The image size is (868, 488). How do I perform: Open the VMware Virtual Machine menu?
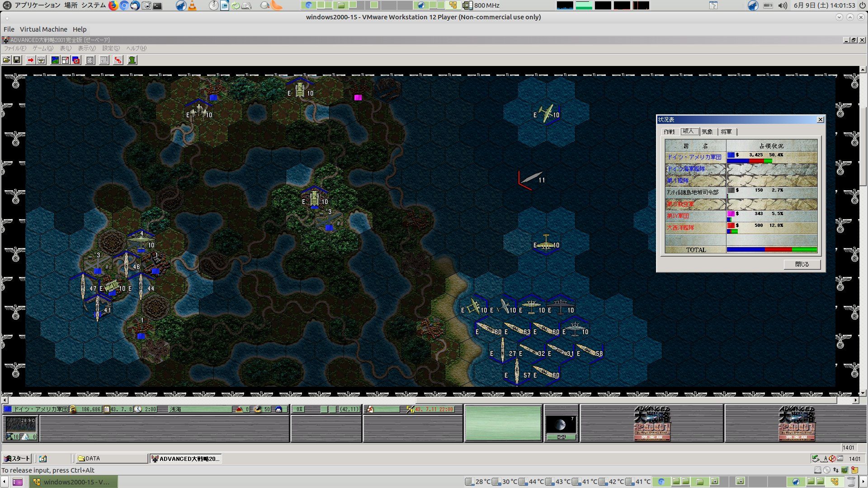43,29
